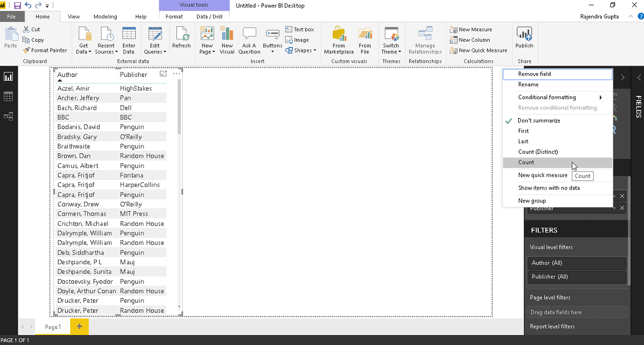Image resolution: width=644 pixels, height=345 pixels.
Task: Select the Page1 tab
Action: [52, 327]
